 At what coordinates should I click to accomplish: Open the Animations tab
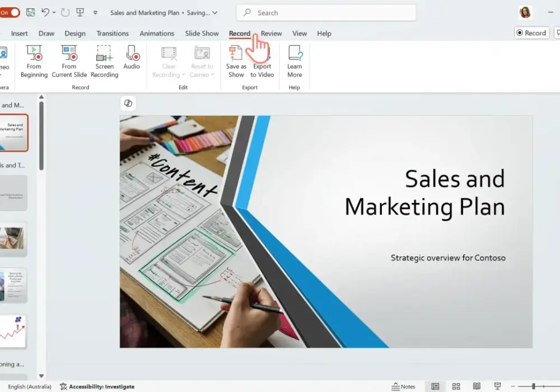157,33
